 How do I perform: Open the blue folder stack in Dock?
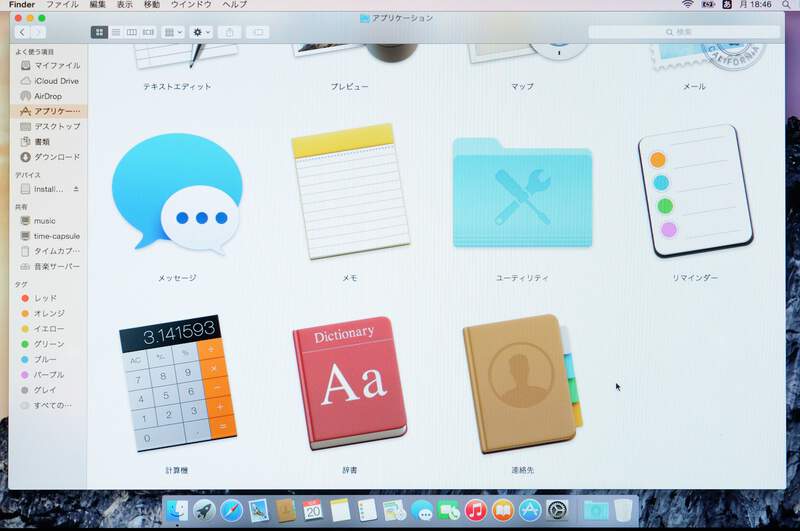tap(595, 511)
